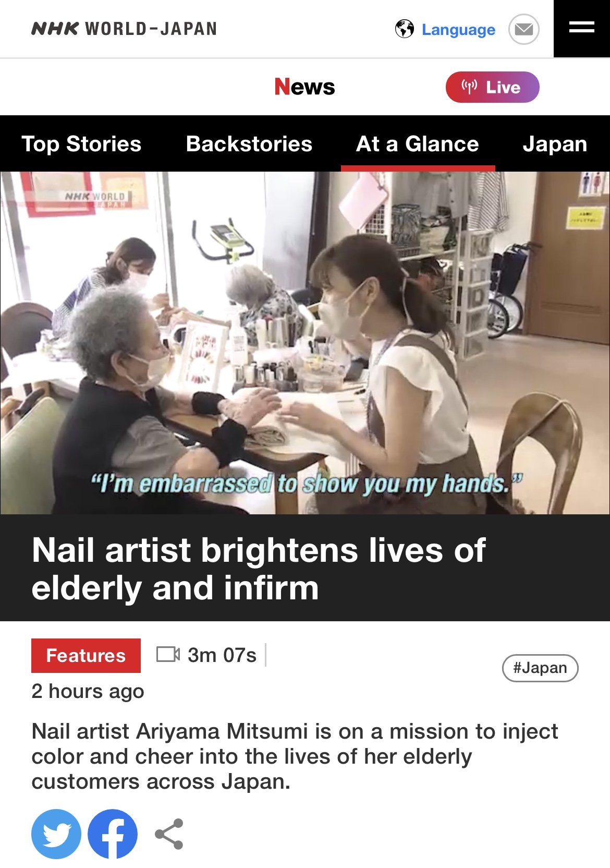Image resolution: width=610 pixels, height=868 pixels.
Task: Open the Language selector
Action: click(458, 30)
